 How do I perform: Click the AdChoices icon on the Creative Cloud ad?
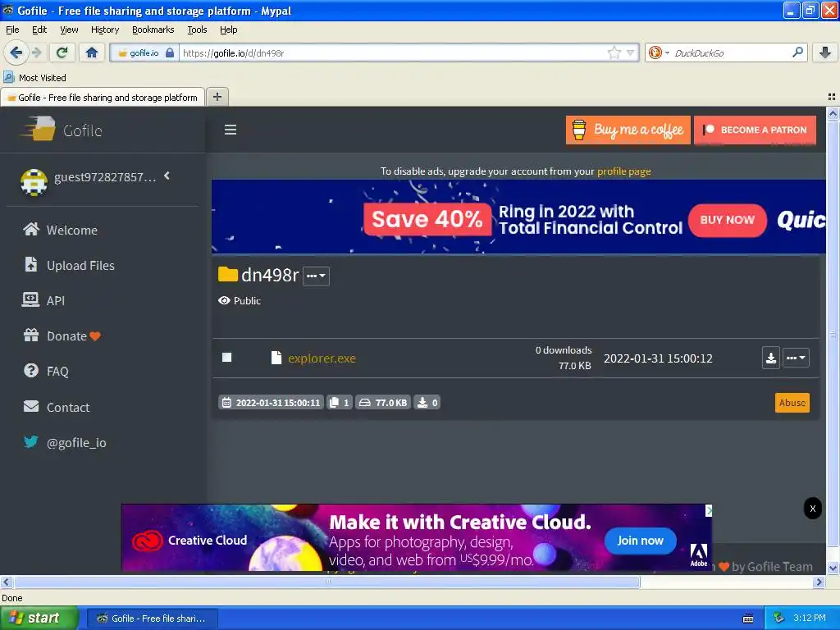click(x=708, y=511)
